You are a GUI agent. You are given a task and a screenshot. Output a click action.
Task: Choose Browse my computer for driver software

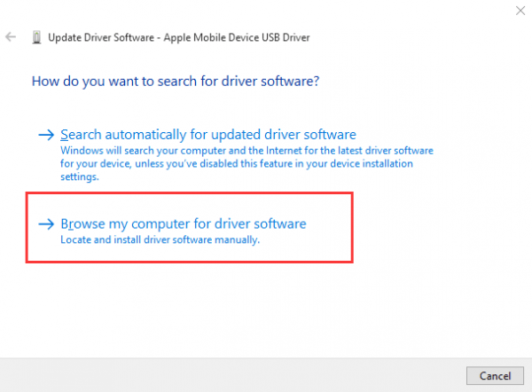(x=183, y=223)
